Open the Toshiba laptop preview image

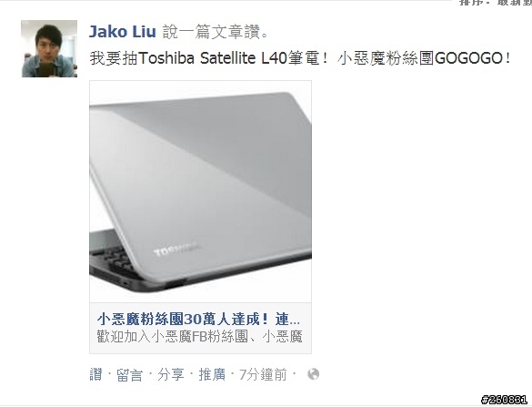tap(200, 192)
